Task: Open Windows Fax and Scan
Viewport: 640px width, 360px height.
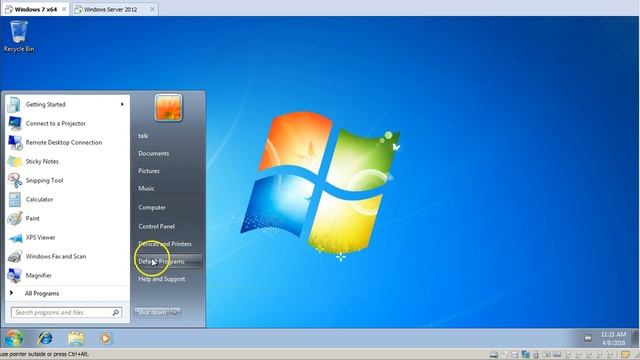Action: pos(67,256)
